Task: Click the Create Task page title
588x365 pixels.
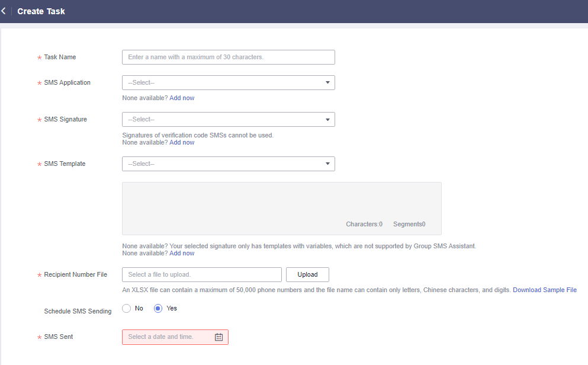Action: pyautogui.click(x=41, y=11)
